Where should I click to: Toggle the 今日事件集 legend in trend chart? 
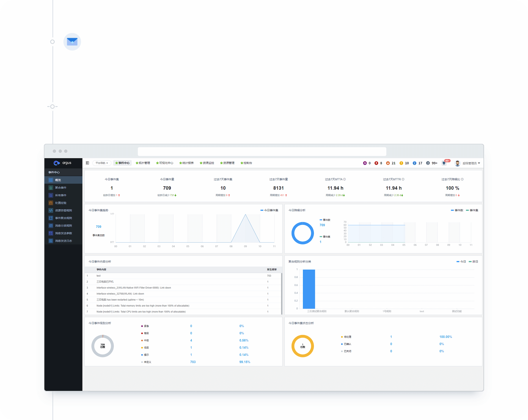tap(269, 210)
